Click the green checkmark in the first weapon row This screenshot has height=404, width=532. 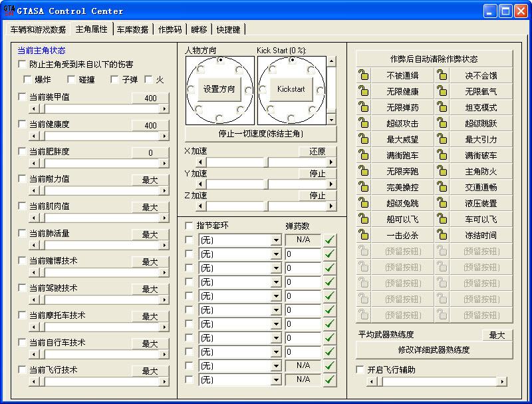tap(330, 240)
